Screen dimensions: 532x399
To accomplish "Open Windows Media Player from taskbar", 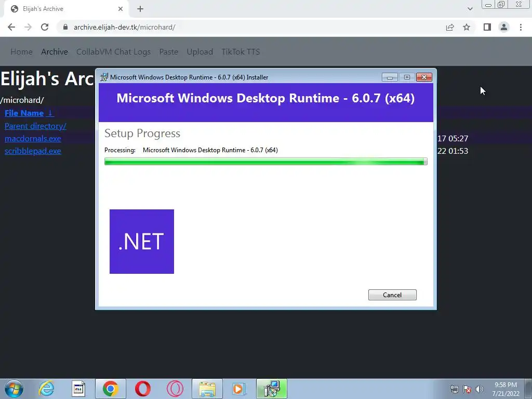I will pyautogui.click(x=239, y=389).
